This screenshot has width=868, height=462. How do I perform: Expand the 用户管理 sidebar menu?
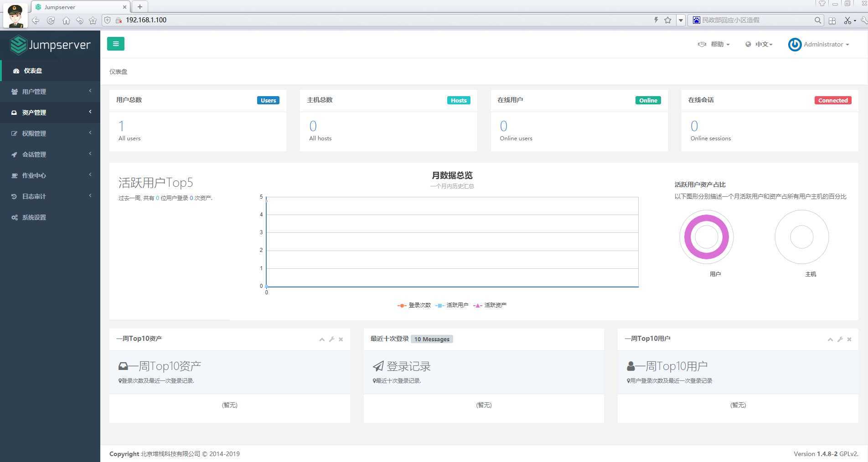(x=50, y=92)
